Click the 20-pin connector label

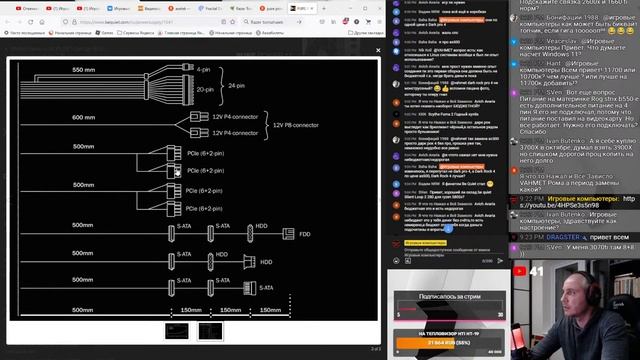[x=205, y=89]
